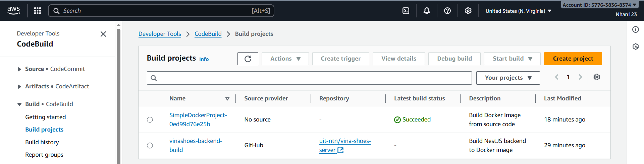Open the Your projects filter dropdown

coord(508,78)
